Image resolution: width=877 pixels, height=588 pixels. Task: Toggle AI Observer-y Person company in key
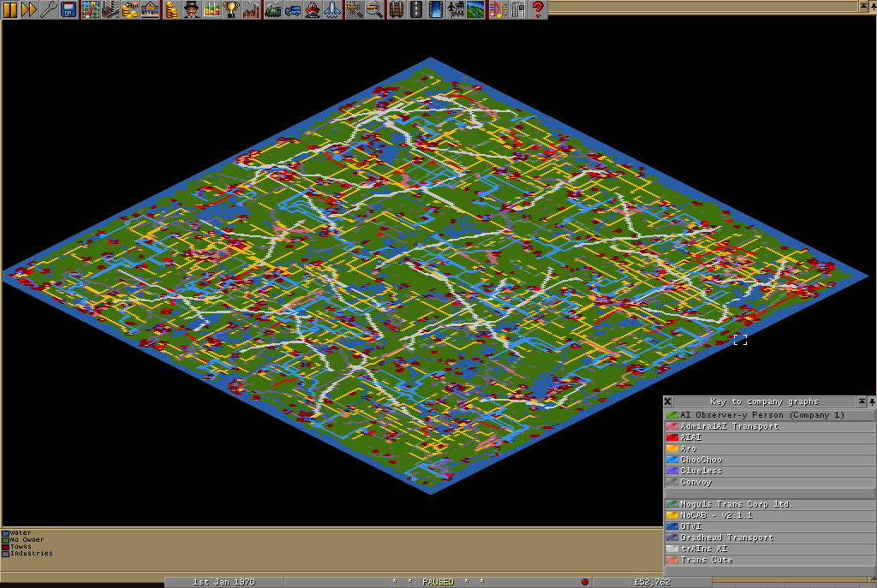coord(769,415)
